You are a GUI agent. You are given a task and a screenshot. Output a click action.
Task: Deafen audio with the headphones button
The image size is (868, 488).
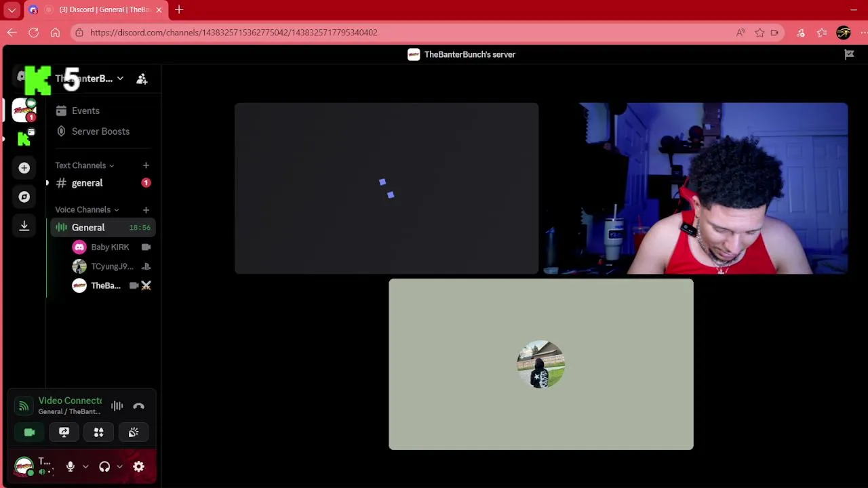click(x=104, y=466)
